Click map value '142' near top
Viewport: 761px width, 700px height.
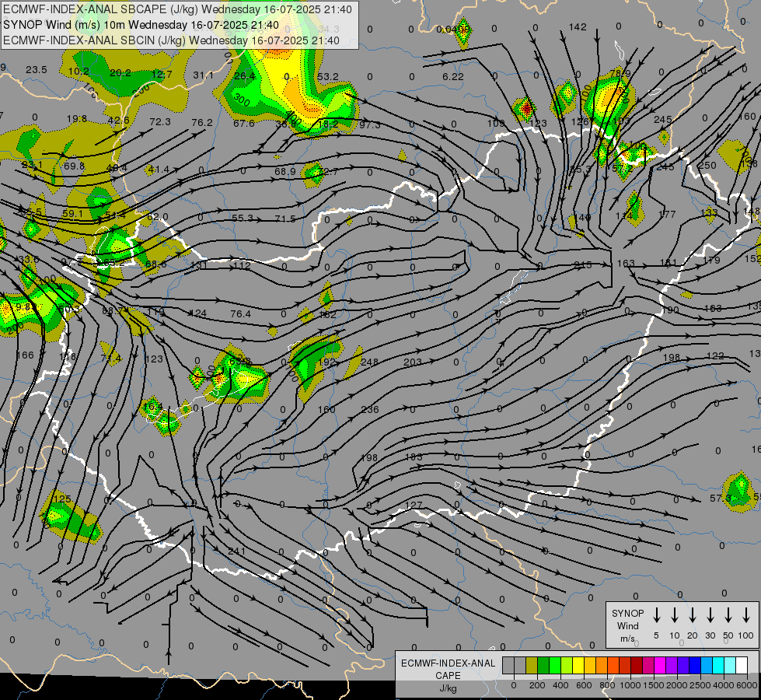pyautogui.click(x=578, y=27)
